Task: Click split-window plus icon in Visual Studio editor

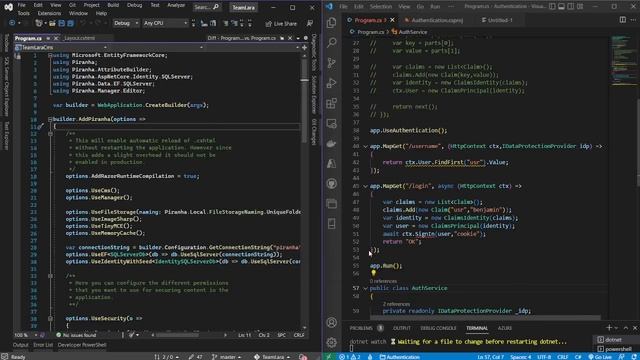Action: (304, 47)
